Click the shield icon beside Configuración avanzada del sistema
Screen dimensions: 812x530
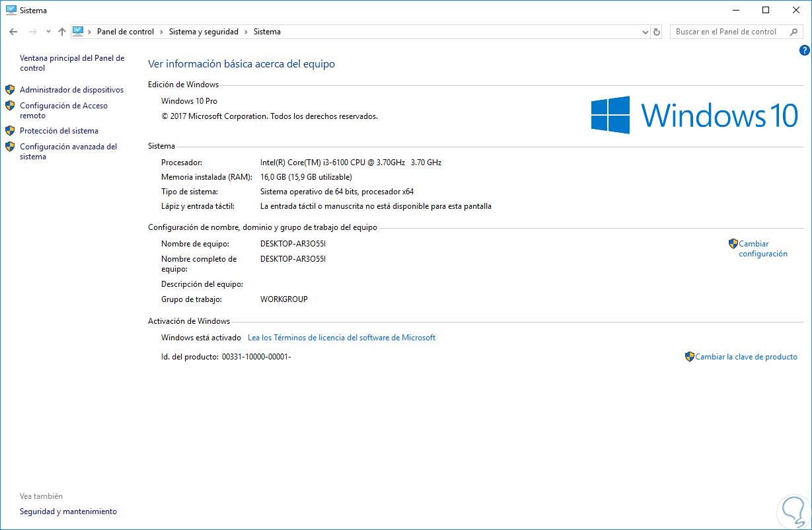pyautogui.click(x=10, y=147)
